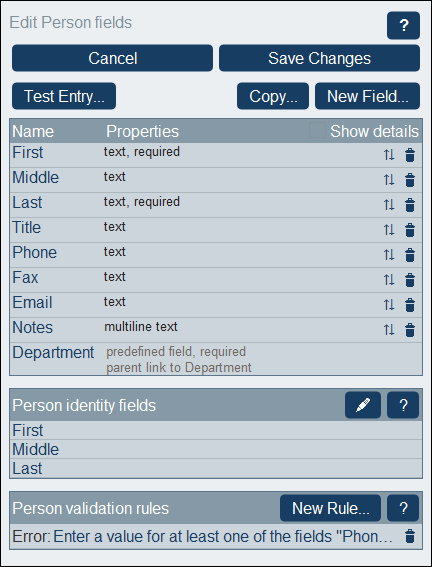The image size is (432, 567).
Task: Save Changes to the Person fields
Action: [320, 58]
